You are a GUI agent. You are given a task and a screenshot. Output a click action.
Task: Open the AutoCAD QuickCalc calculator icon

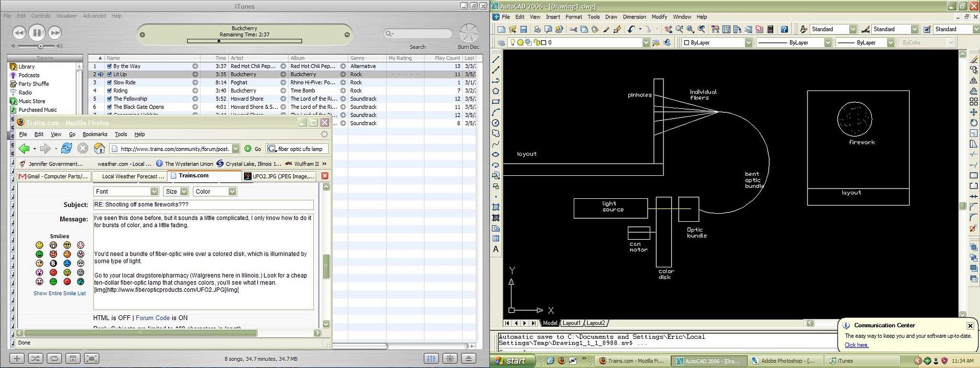770,30
